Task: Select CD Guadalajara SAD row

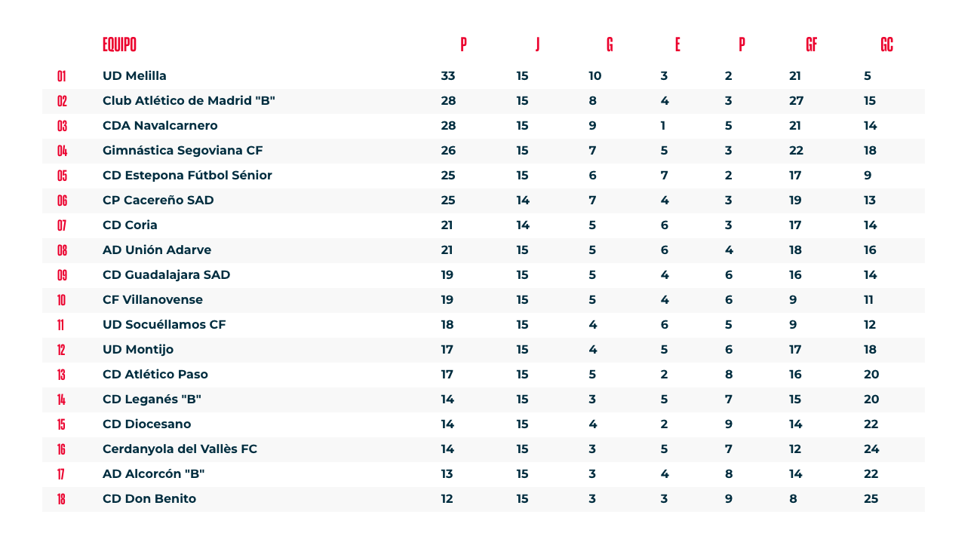Action: (484, 275)
